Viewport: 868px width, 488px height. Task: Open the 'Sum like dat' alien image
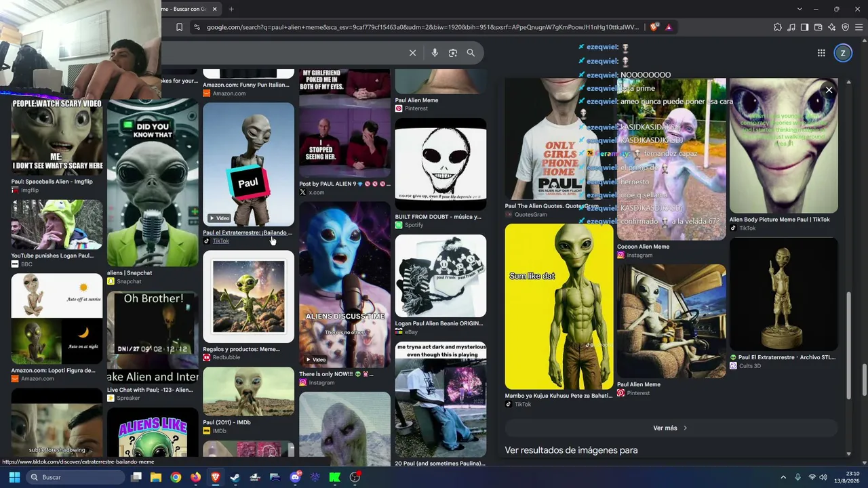[x=559, y=306]
